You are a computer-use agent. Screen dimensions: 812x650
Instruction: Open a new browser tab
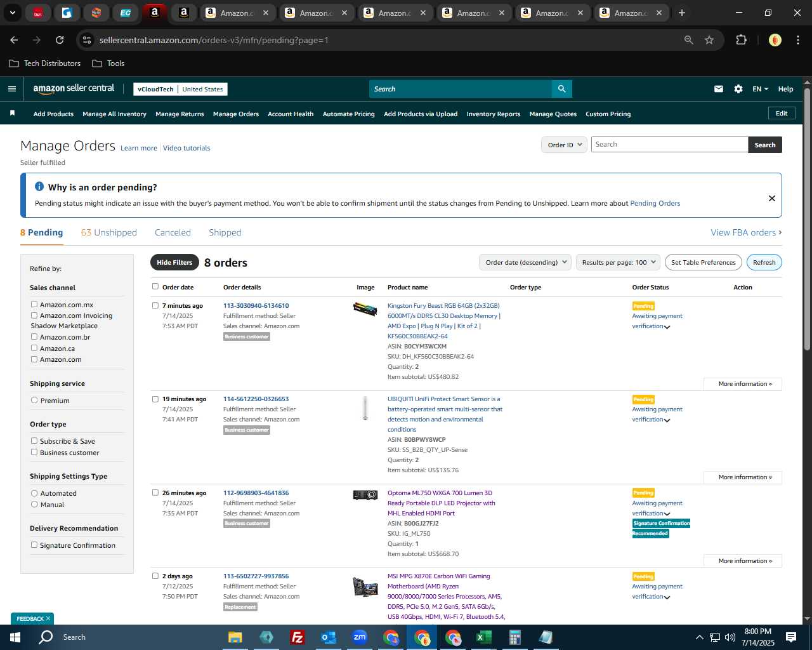point(682,13)
